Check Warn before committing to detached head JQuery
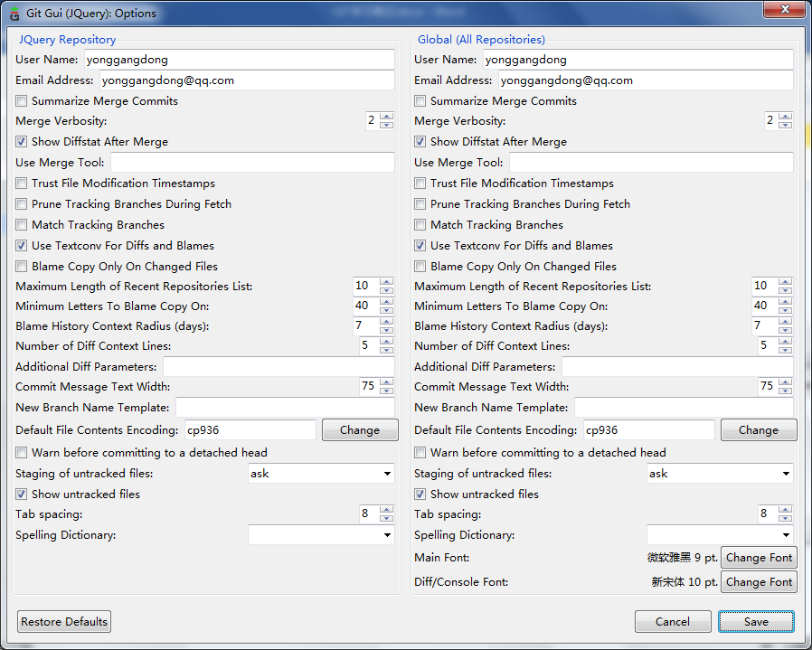 pyautogui.click(x=21, y=453)
